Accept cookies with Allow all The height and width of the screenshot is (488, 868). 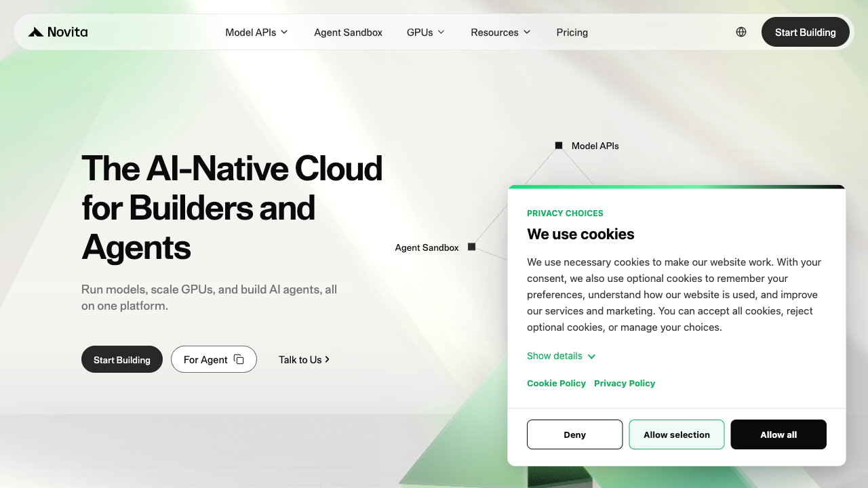click(x=778, y=434)
